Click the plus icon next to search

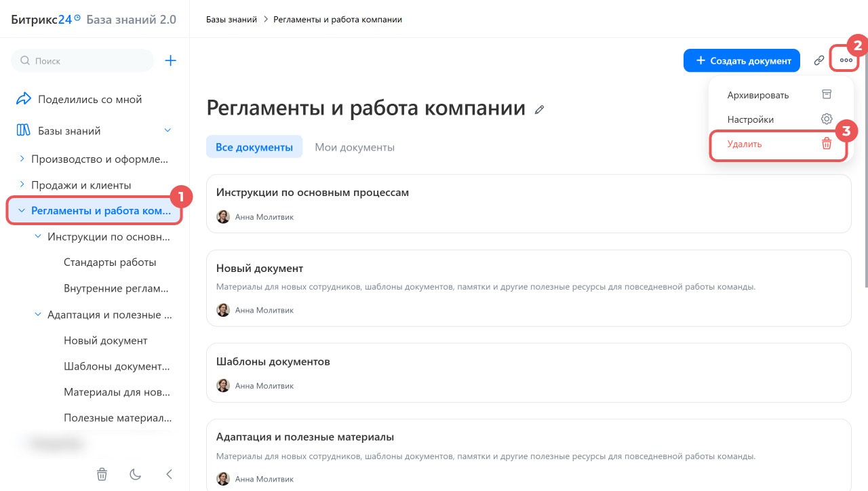tap(171, 60)
